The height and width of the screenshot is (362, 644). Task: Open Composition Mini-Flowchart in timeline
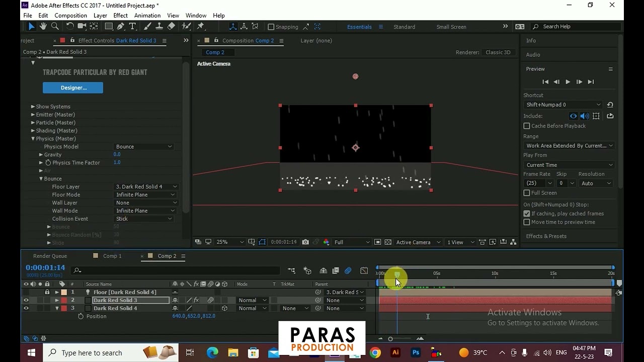(292, 270)
